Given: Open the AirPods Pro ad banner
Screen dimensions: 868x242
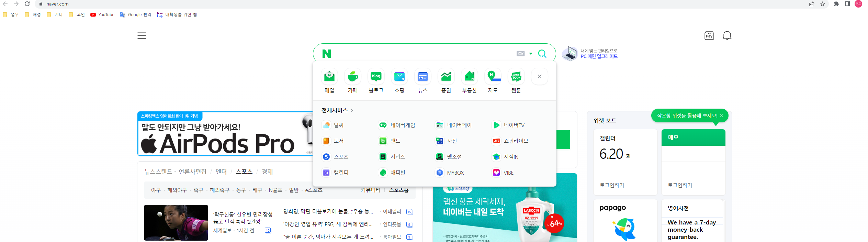Looking at the screenshot, I should coord(225,134).
